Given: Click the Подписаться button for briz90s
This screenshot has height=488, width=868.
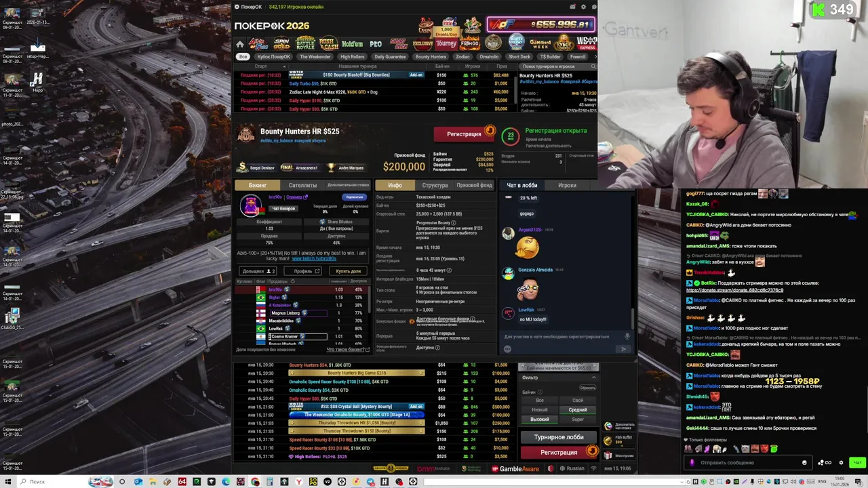Looking at the screenshot, I should [354, 197].
